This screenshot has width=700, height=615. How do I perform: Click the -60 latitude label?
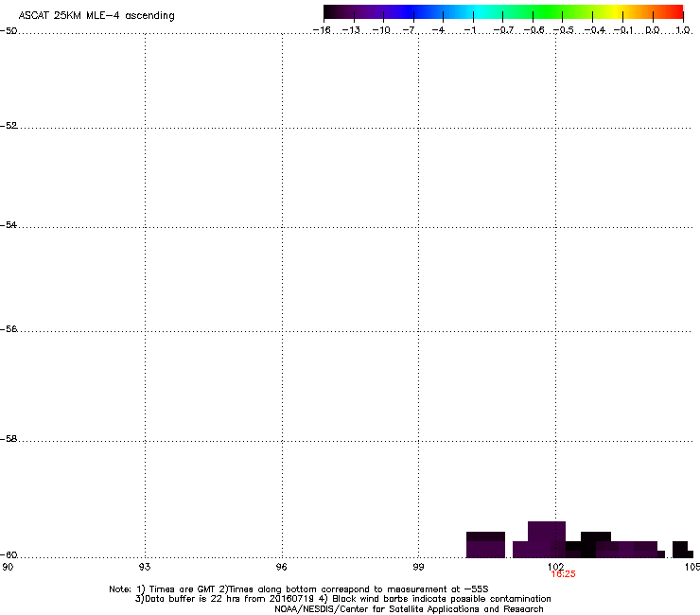[9, 555]
